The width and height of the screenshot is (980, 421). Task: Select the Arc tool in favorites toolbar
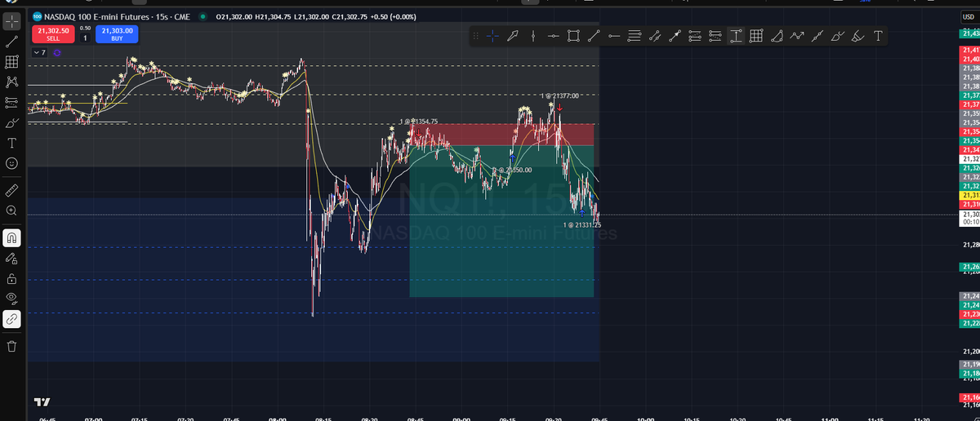777,36
